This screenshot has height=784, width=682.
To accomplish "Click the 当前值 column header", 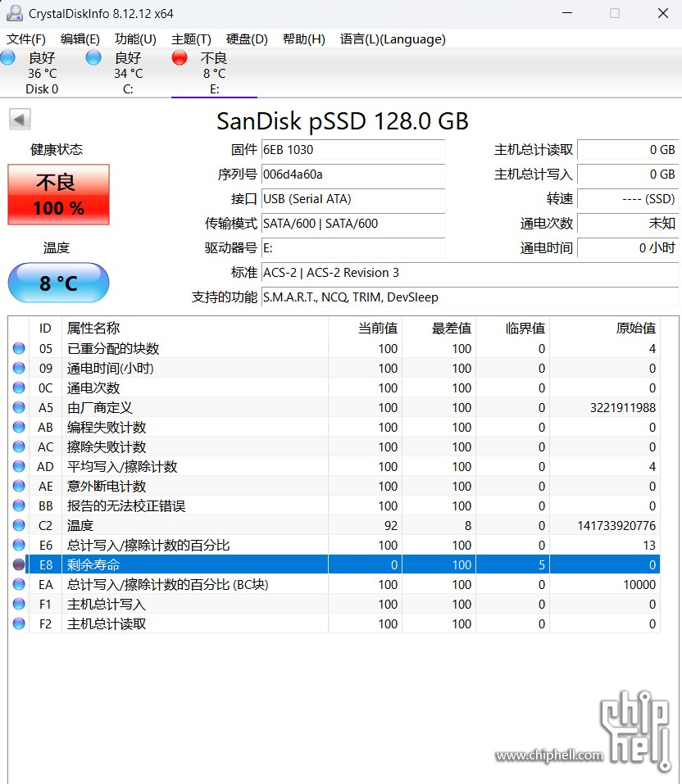I will pos(365,328).
